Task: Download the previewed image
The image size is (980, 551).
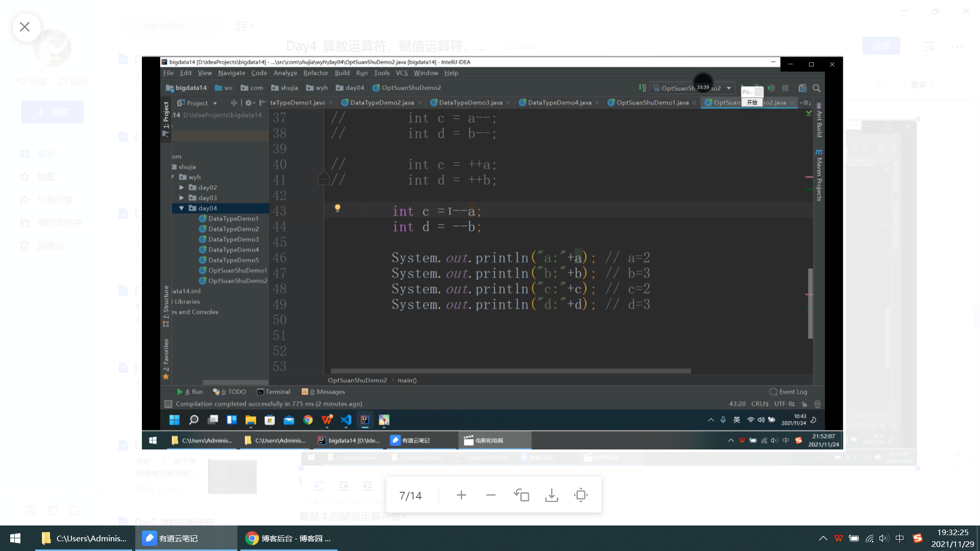Action: [551, 495]
